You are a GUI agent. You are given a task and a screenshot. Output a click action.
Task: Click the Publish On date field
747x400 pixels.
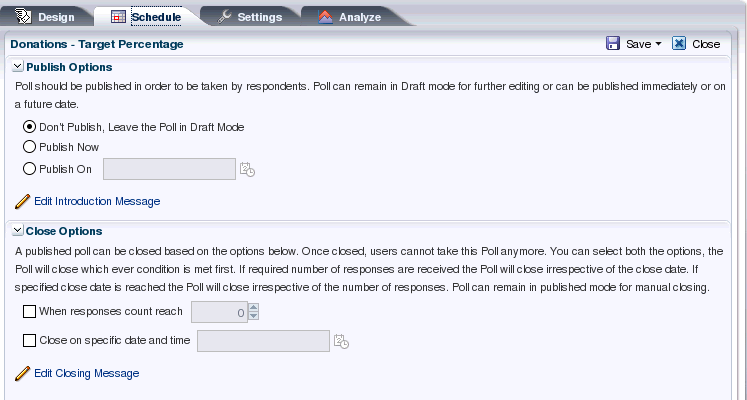[x=169, y=169]
